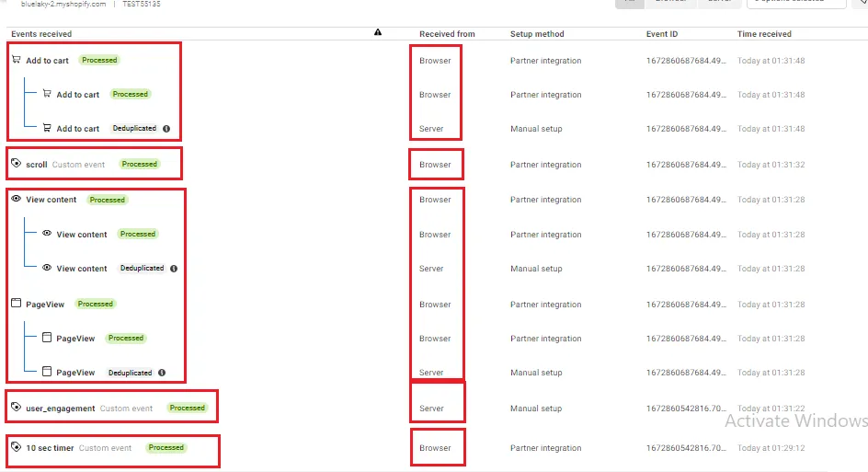Click Processed badge on top-level PageView
This screenshot has width=868, height=472.
coord(96,304)
